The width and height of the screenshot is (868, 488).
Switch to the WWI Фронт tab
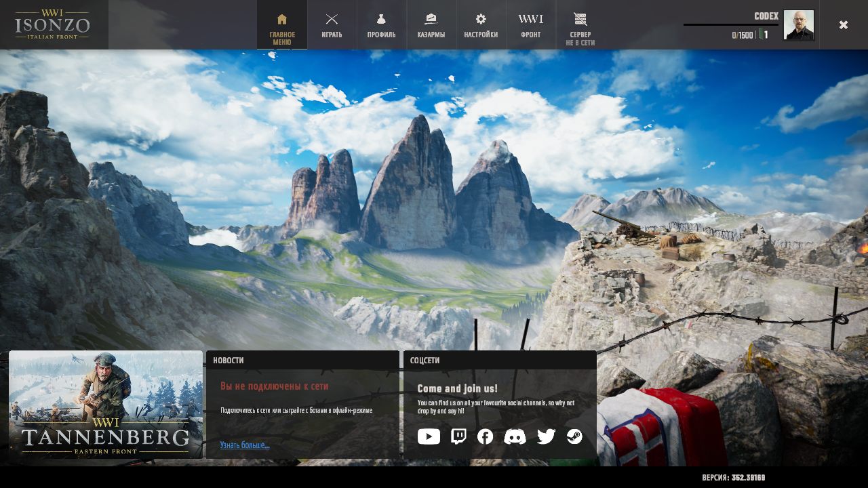[530, 26]
